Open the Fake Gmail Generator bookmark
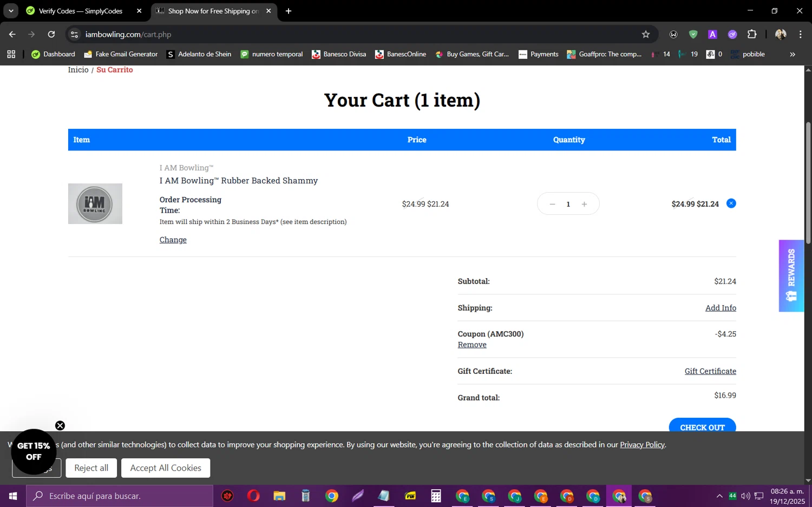Screen dimensions: 812x507 [x=121, y=54]
